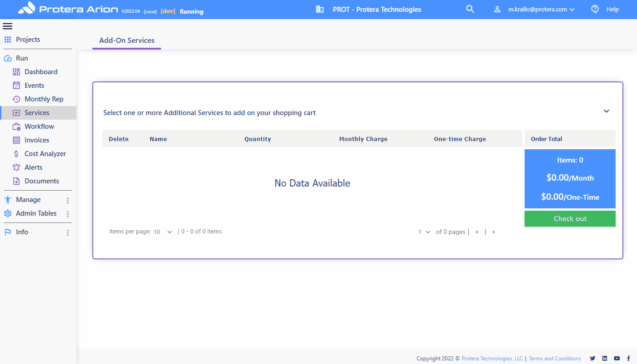Select the Add-On Services tab
This screenshot has height=364, width=637.
[126, 40]
